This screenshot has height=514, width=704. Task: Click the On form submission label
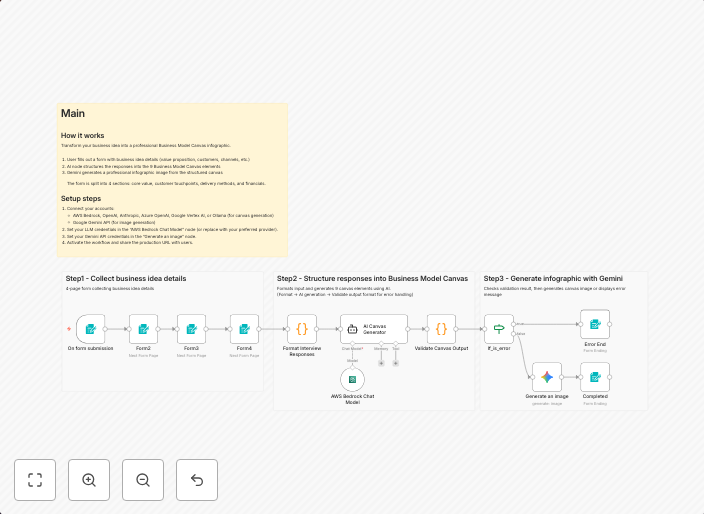91,348
